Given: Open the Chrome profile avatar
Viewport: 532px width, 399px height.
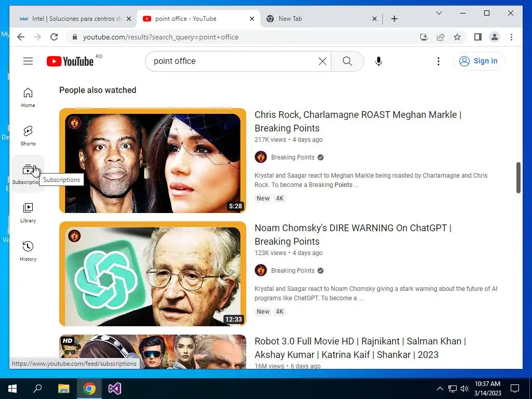Looking at the screenshot, I should click(x=495, y=37).
